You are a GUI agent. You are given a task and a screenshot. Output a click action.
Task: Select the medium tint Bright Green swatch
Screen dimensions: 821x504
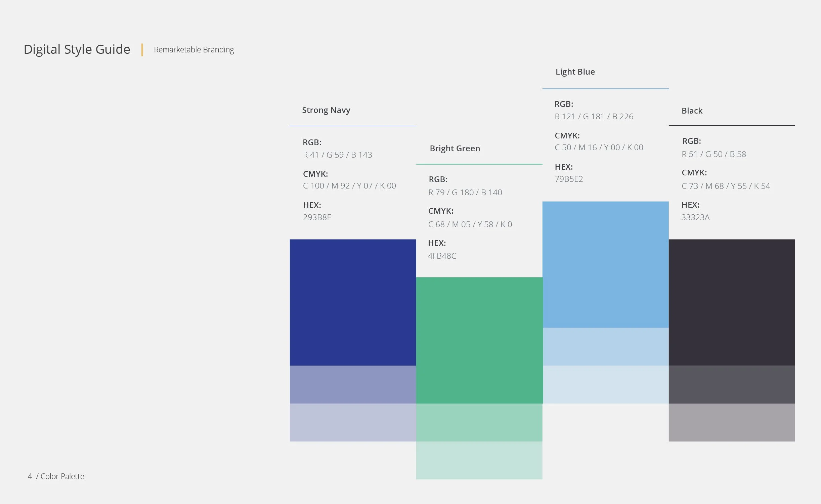pos(479,422)
